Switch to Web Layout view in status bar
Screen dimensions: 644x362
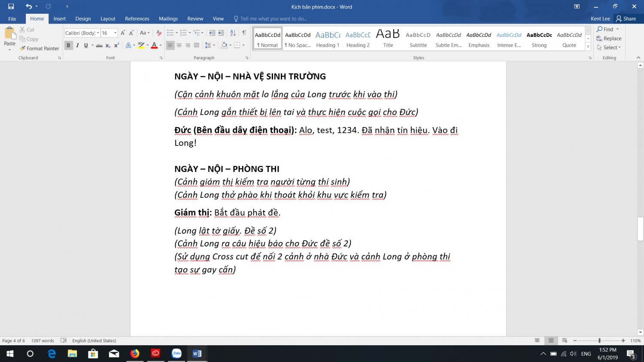click(x=565, y=341)
